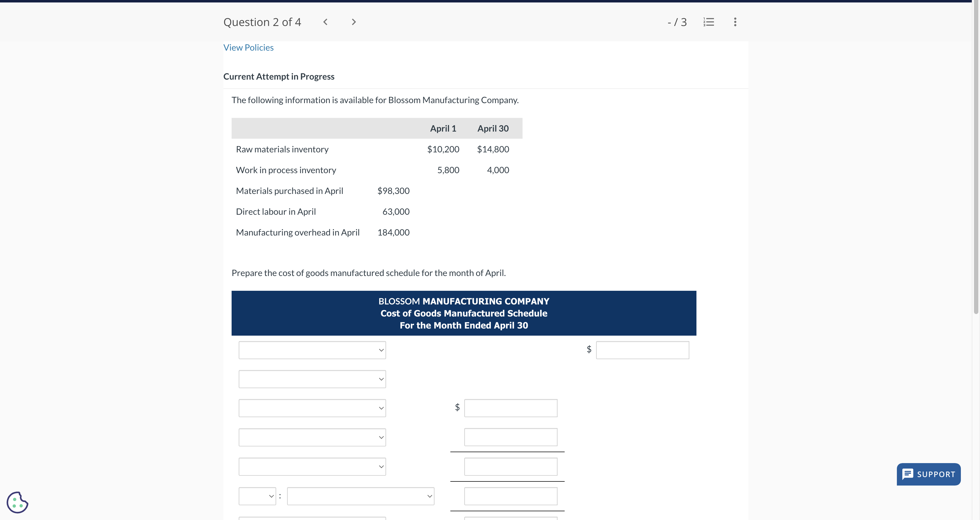Open the fifth row schedule dropdown

(x=312, y=466)
